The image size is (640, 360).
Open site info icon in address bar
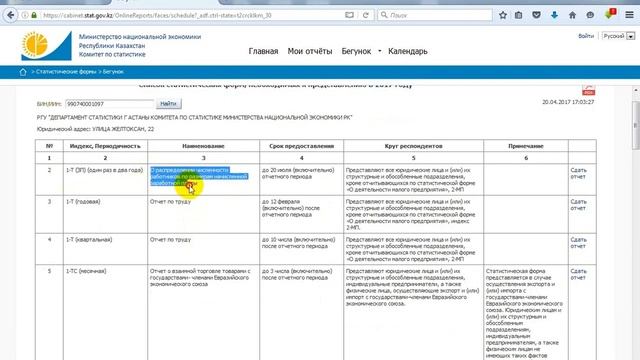click(x=25, y=15)
